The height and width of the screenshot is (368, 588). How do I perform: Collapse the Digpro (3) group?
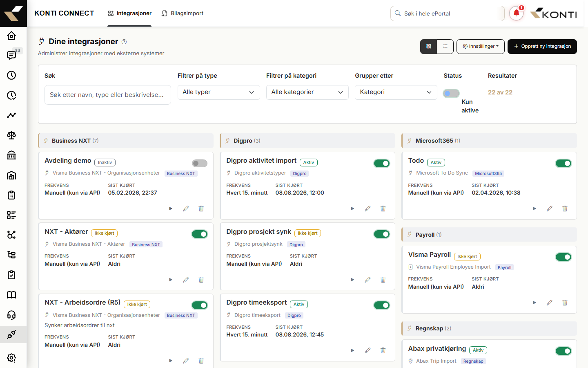tap(307, 141)
